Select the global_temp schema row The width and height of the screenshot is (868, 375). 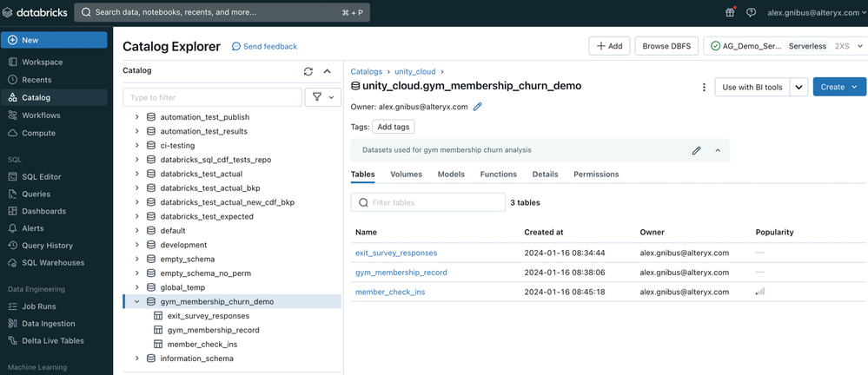pos(232,287)
